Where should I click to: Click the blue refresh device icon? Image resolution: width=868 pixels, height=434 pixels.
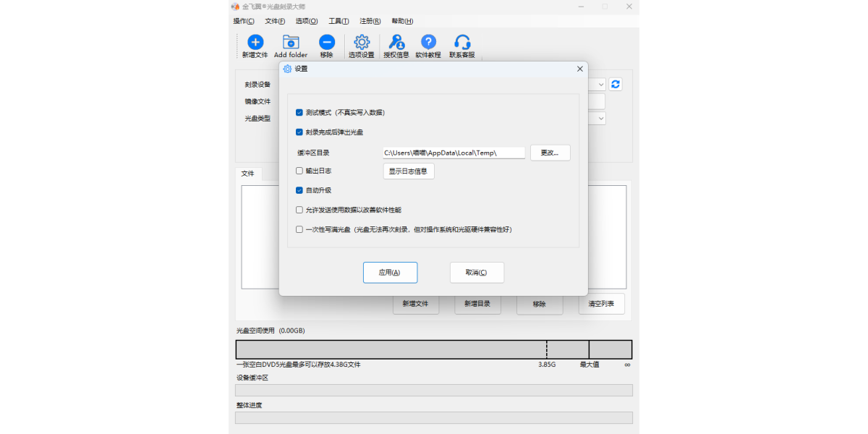coord(615,85)
